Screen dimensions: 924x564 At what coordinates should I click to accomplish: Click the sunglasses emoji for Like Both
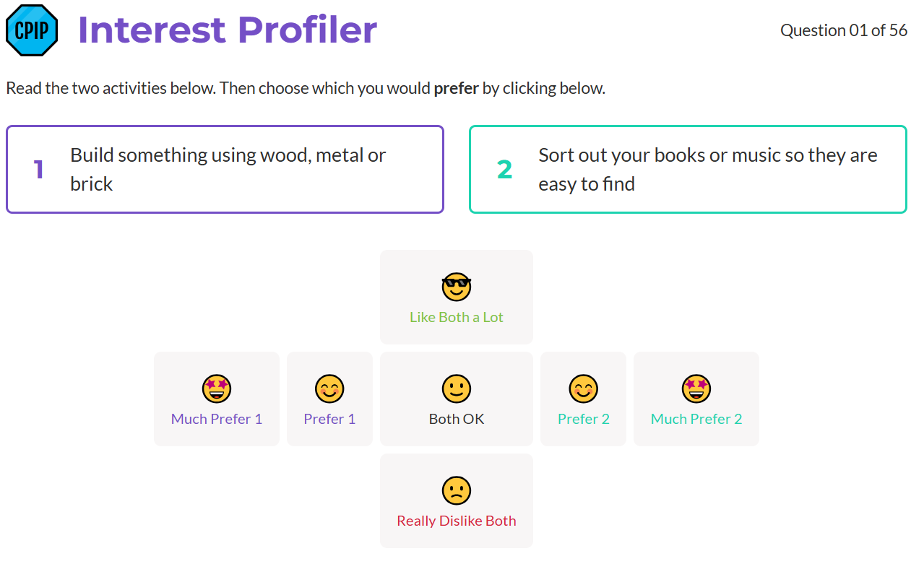pyautogui.click(x=457, y=287)
